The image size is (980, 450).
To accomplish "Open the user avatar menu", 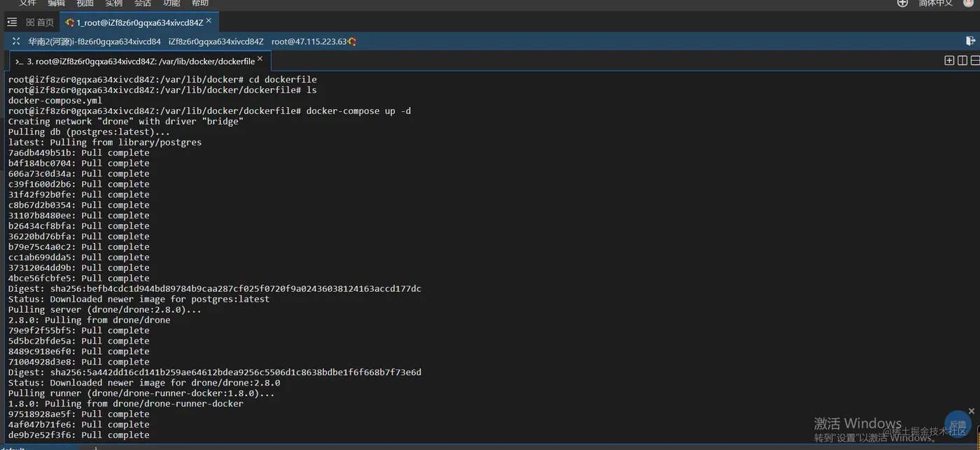I will 970,3.
